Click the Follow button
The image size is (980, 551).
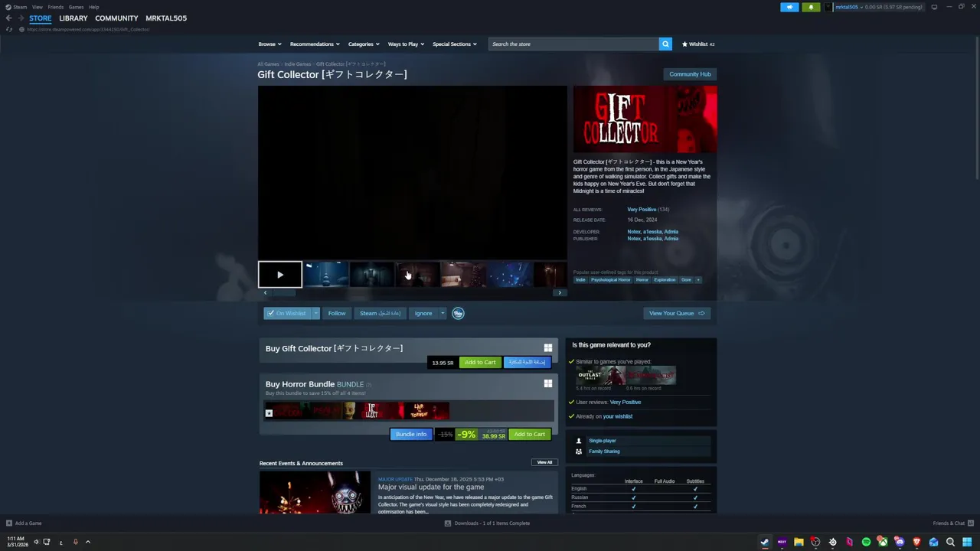coord(337,313)
